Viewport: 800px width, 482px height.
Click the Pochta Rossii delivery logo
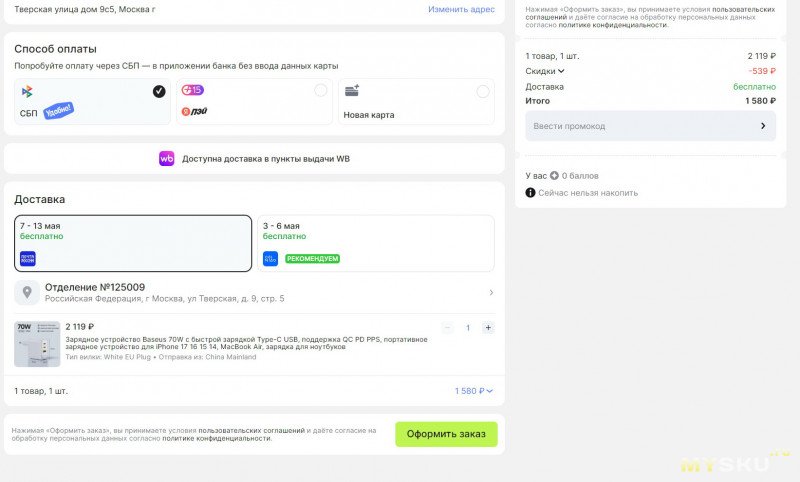click(x=28, y=258)
